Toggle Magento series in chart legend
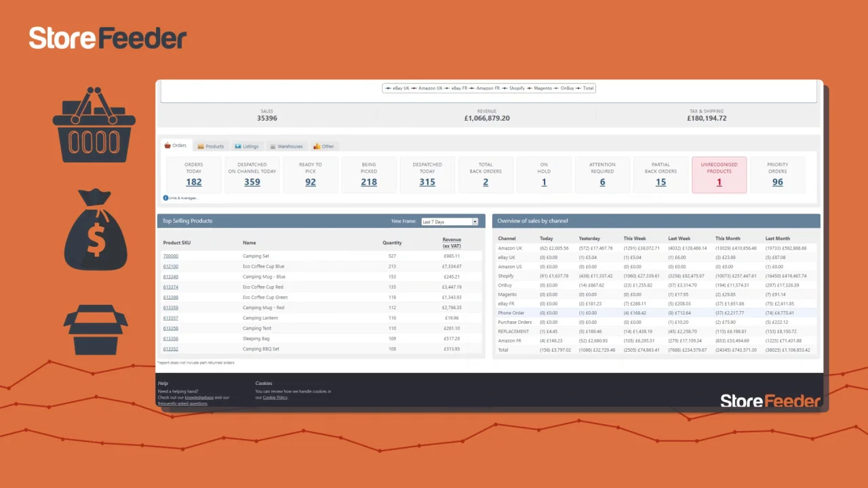This screenshot has width=868, height=488. click(539, 88)
